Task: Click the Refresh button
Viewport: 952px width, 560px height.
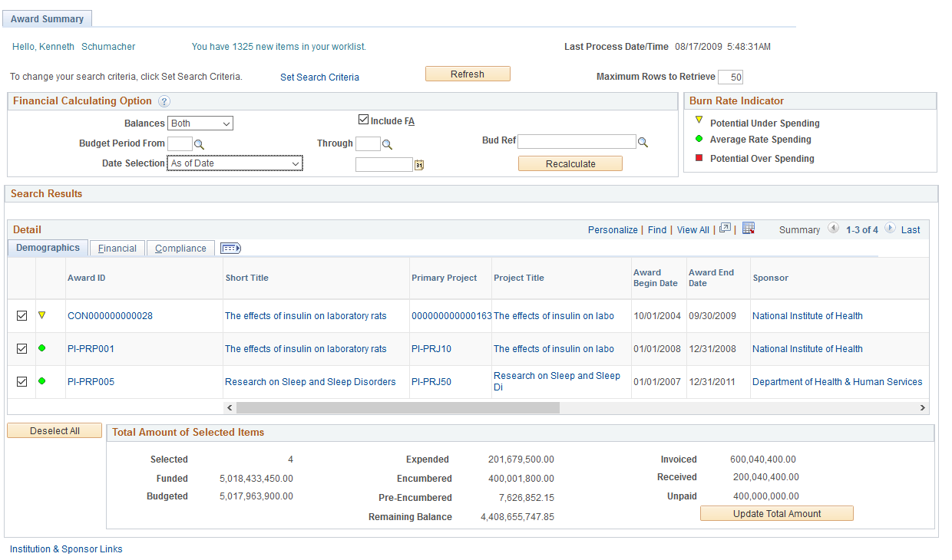Action: click(468, 74)
